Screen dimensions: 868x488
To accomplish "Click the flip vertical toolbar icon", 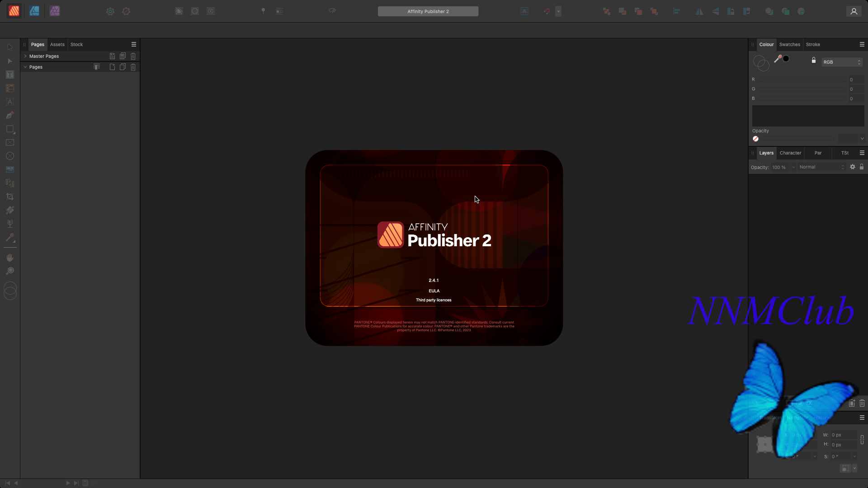I will (x=715, y=11).
